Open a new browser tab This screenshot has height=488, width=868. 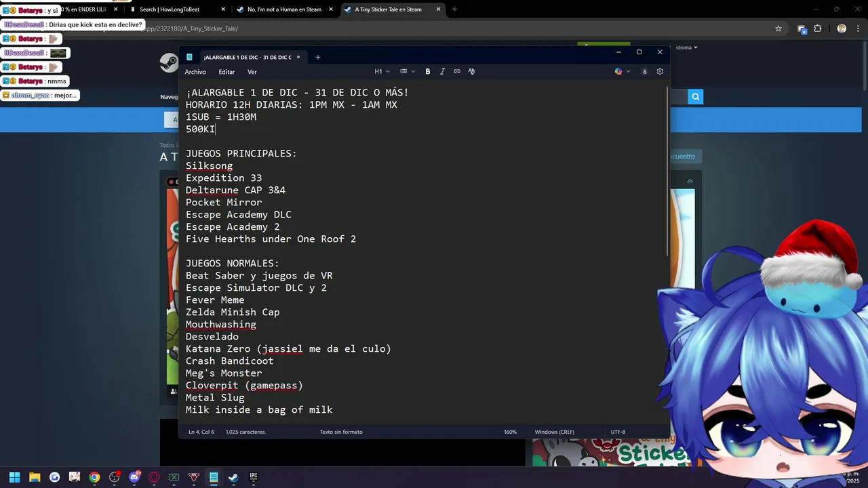tap(454, 9)
